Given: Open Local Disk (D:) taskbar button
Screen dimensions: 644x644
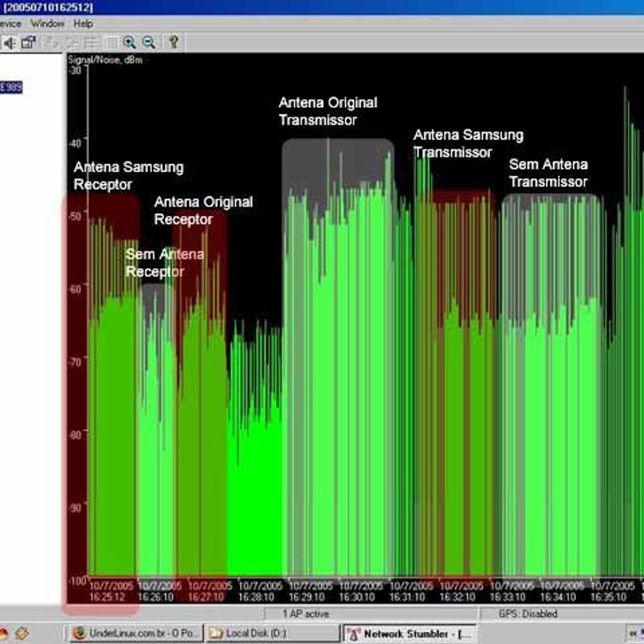Looking at the screenshot, I should coord(272,634).
